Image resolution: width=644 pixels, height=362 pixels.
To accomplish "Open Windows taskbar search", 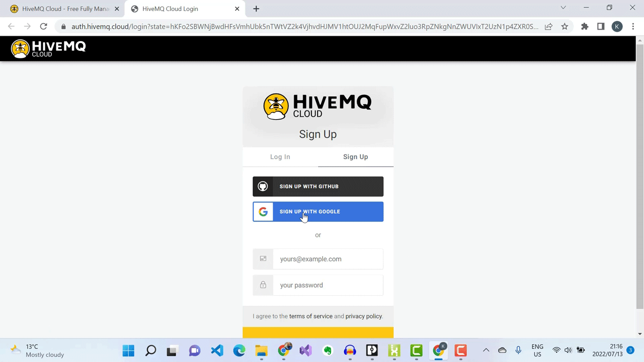I will (x=150, y=350).
